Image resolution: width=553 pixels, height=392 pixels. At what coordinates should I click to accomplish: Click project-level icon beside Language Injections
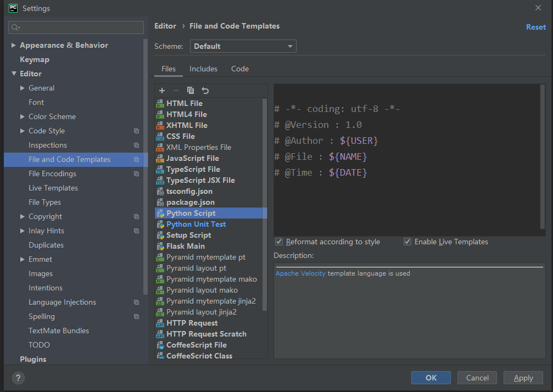(x=137, y=302)
